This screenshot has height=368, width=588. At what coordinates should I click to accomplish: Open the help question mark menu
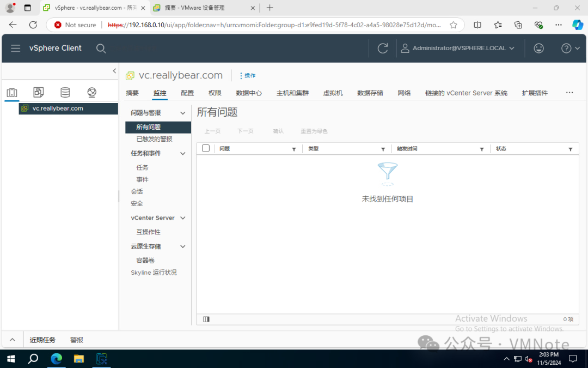point(571,48)
